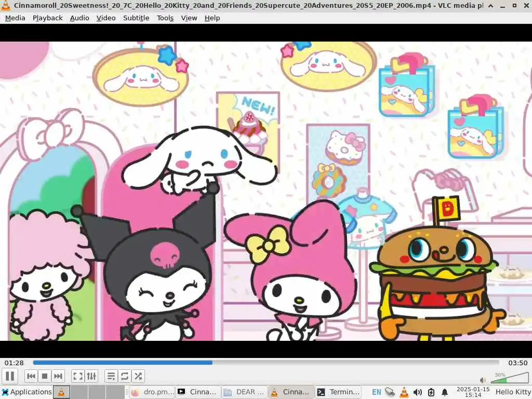
Task: Click the system volume tray icon
Action: click(417, 392)
